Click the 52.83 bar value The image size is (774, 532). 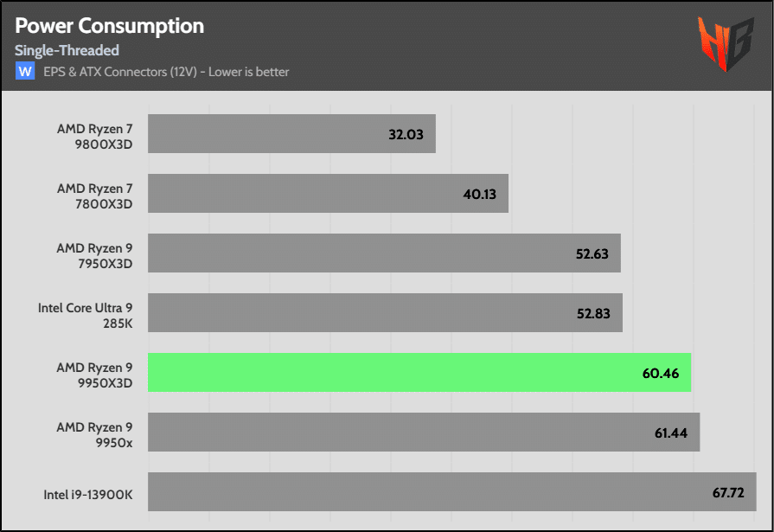pos(593,314)
